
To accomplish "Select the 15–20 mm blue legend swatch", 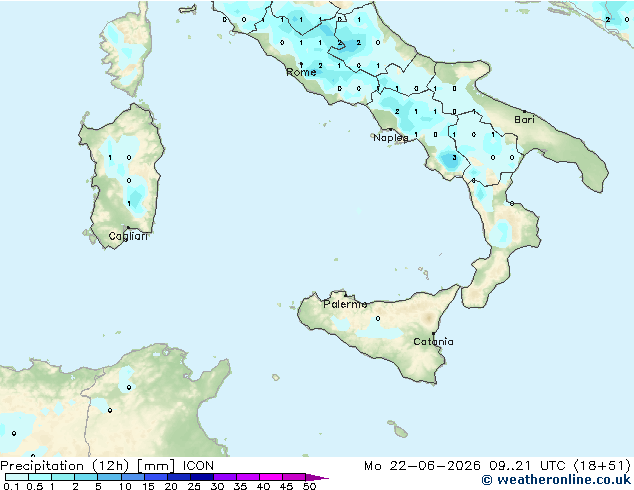I will 155,477.
